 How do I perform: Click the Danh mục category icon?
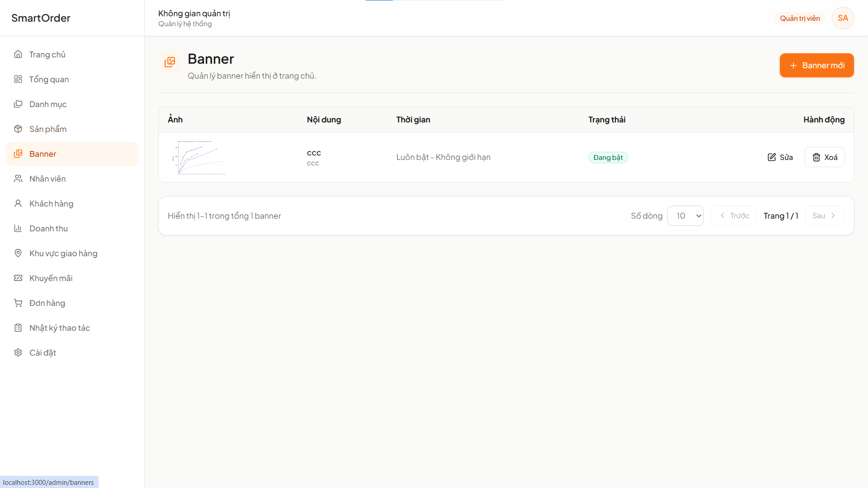[x=18, y=104]
